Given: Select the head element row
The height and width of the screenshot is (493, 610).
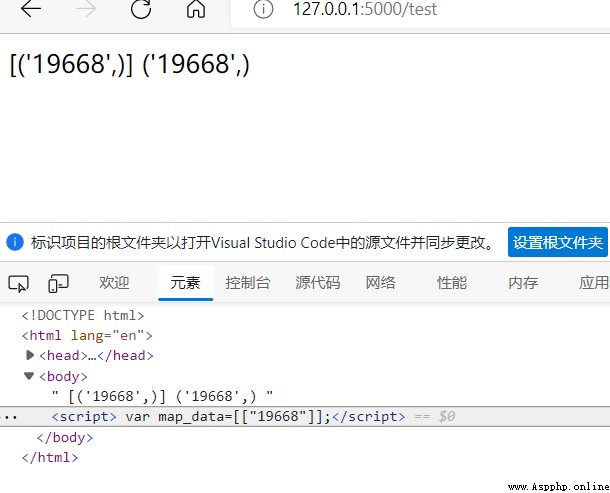Looking at the screenshot, I should click(x=96, y=356).
